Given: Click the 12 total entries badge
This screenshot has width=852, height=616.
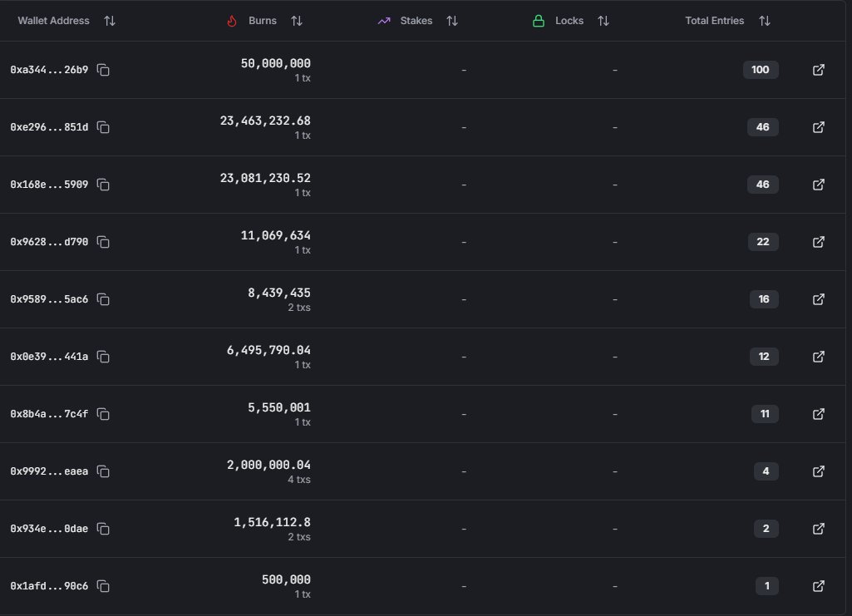Looking at the screenshot, I should coord(764,357).
